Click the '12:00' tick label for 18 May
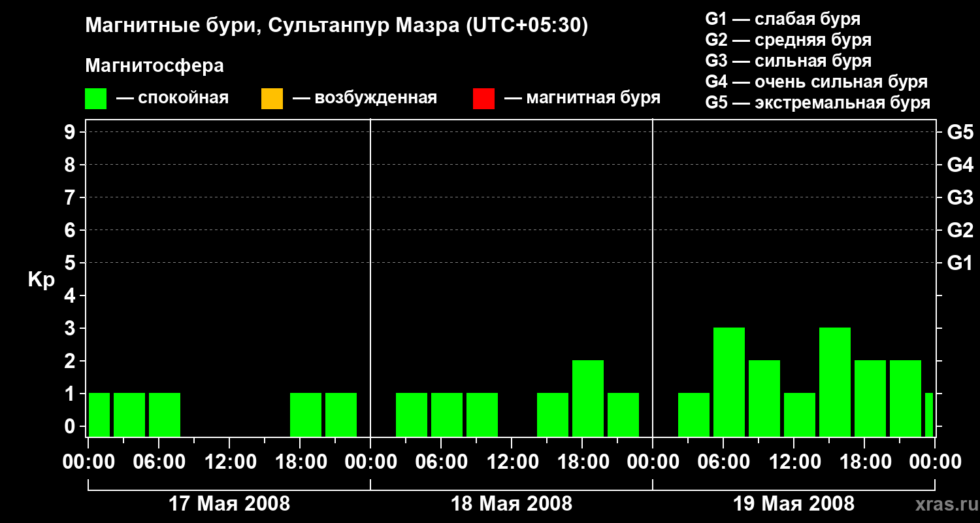 pos(512,462)
